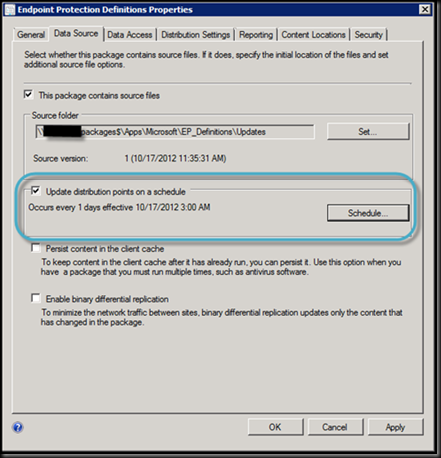Click the blue help question mark icon
441x458 pixels.
coord(18,427)
